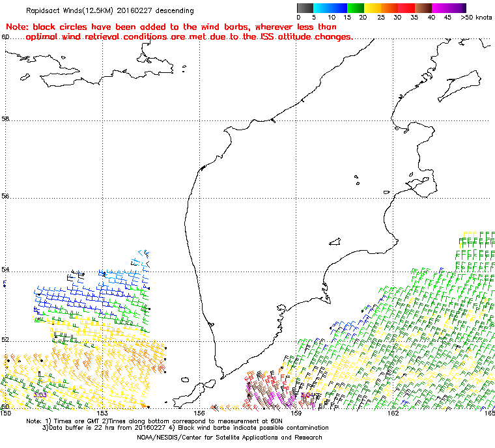This screenshot has height=448, width=495.
Task: Click the purple "3:03" swath time stamp
Action: [x=40, y=395]
